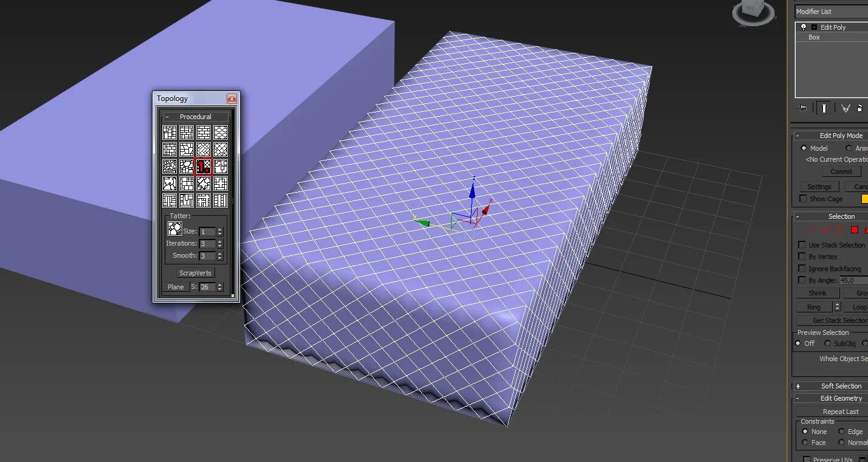868x462 pixels.
Task: Click the highlighted pattern marked 1
Action: pos(204,166)
